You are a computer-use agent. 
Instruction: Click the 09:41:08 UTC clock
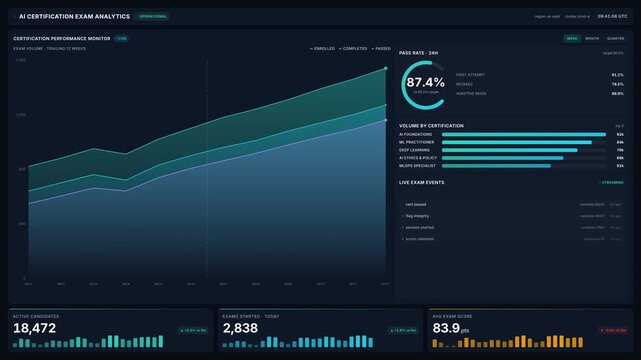tap(612, 16)
